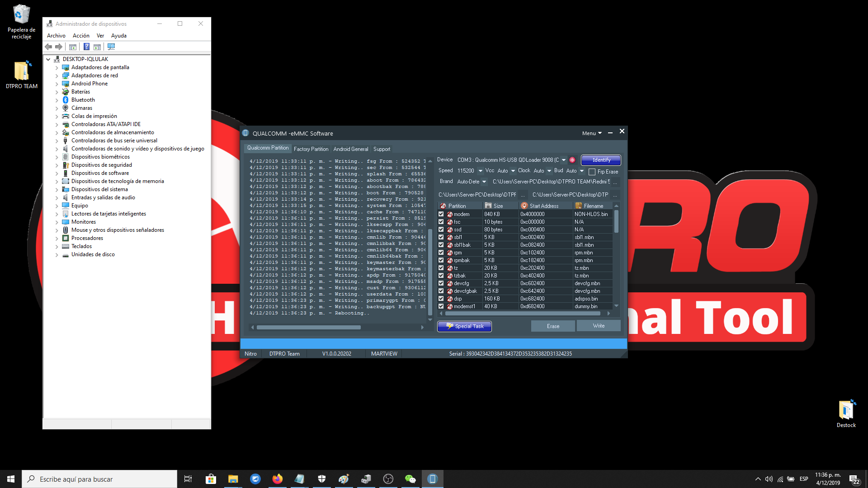
Task: Click the Partition column header
Action: coord(459,206)
